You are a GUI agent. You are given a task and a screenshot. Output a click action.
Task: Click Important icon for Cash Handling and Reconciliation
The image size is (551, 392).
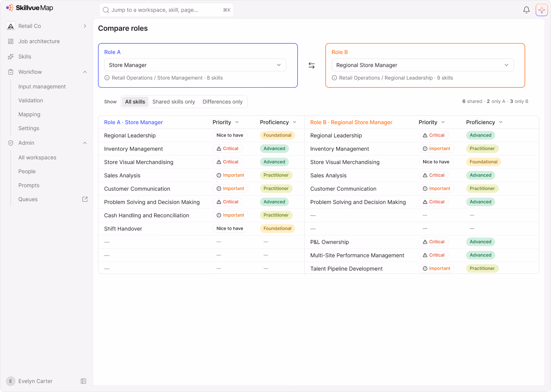click(x=219, y=215)
